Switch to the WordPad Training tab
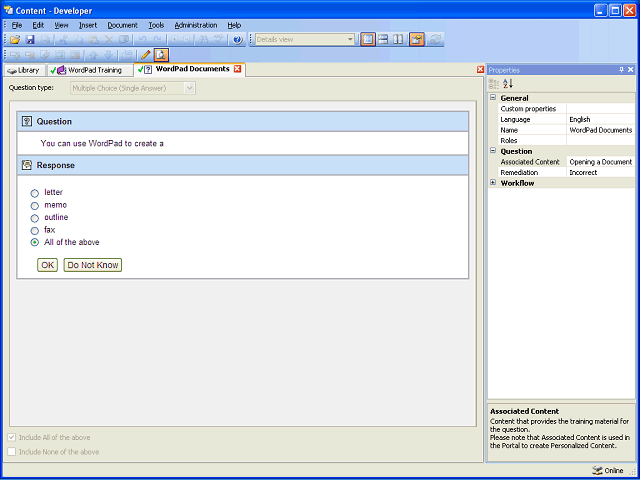The image size is (640, 480). click(90, 71)
